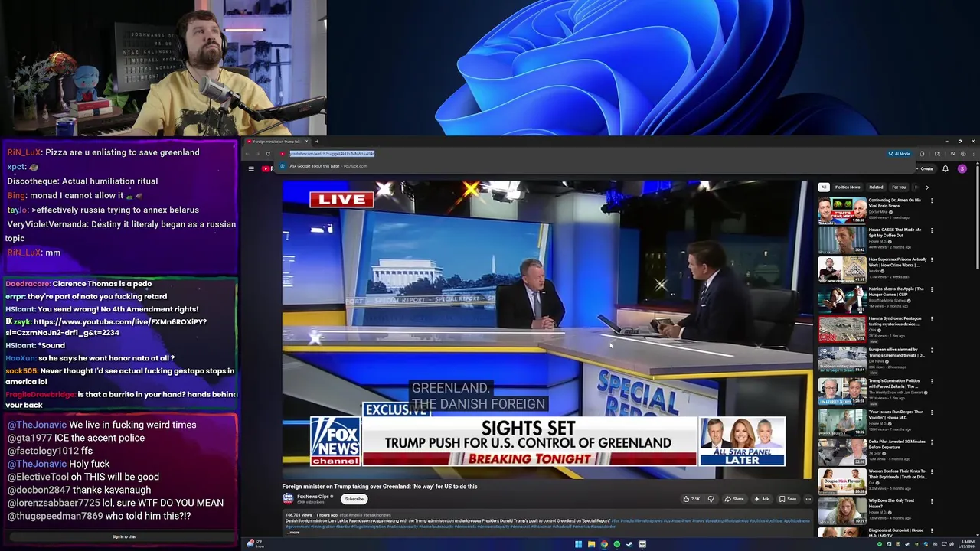
Task: Open Katniss shoots the Apple thumbnail
Action: 842,300
